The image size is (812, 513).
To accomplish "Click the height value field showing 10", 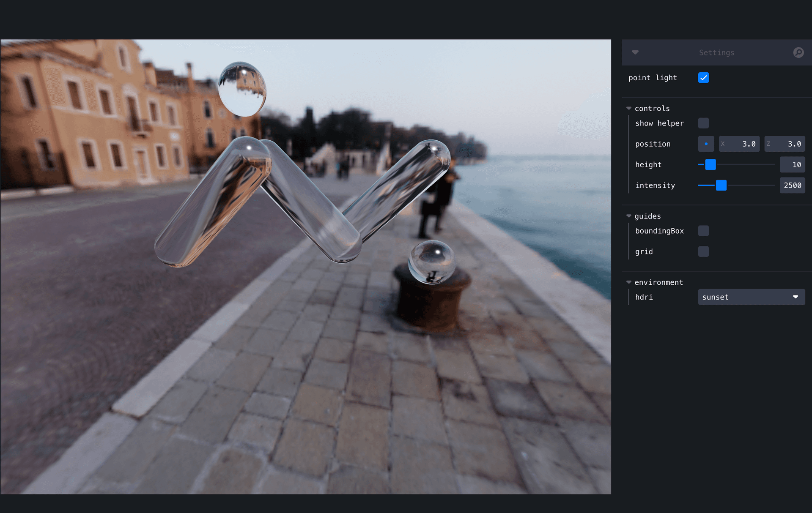I will pyautogui.click(x=792, y=164).
